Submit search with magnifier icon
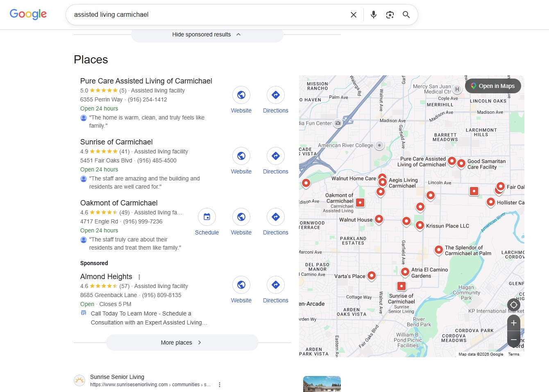Screen dimensions: 549x392 tap(406, 15)
